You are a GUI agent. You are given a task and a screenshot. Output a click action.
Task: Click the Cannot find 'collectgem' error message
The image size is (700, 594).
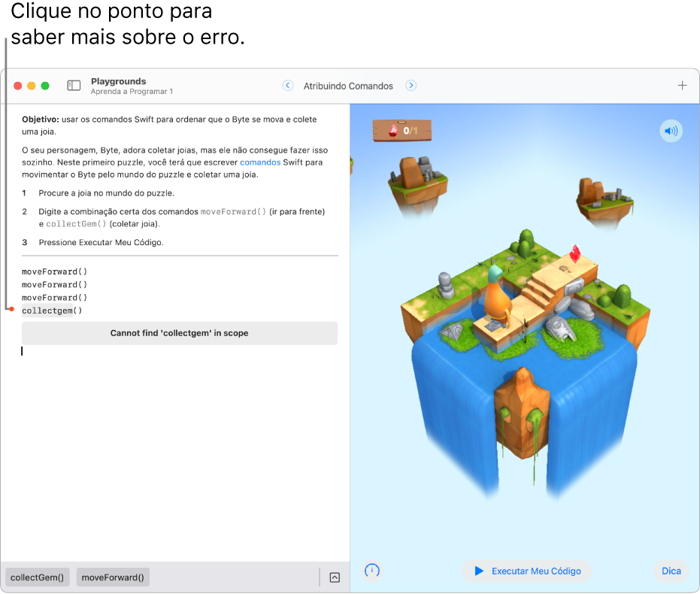coord(180,333)
